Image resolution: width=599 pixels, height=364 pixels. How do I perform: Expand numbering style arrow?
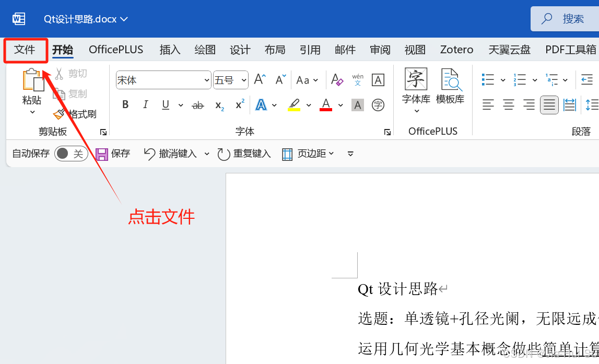[x=535, y=80]
